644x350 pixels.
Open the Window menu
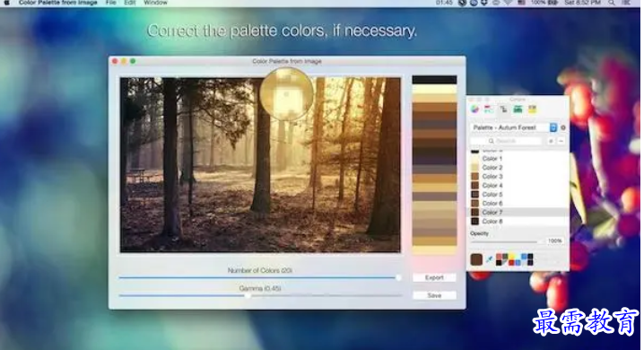(156, 3)
